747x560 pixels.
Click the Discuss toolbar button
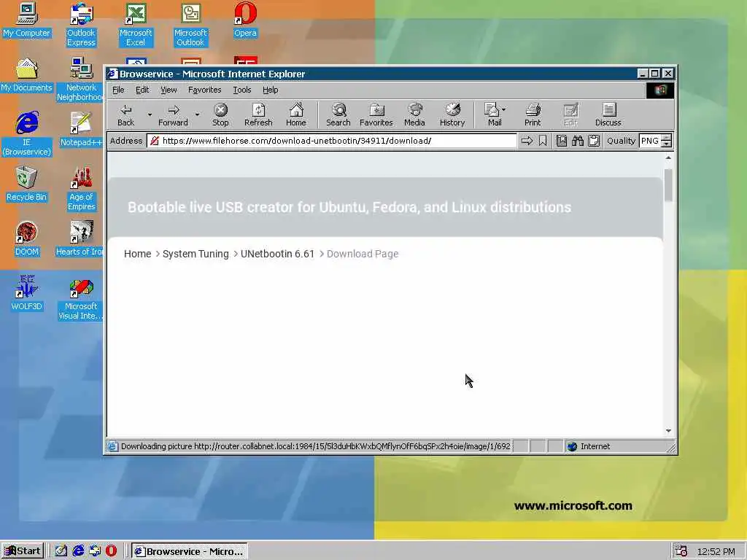pos(608,114)
